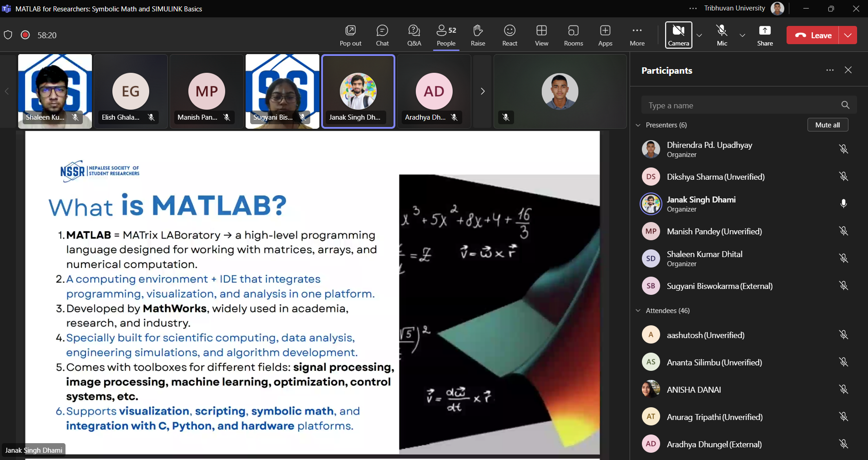Open dropdown arrow next to Leave
The height and width of the screenshot is (460, 868).
tap(848, 35)
